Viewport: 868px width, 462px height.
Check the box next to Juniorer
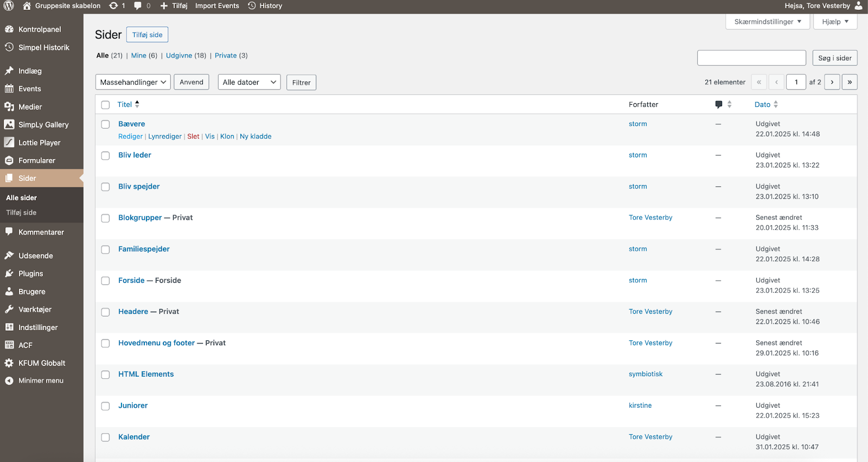coord(106,406)
